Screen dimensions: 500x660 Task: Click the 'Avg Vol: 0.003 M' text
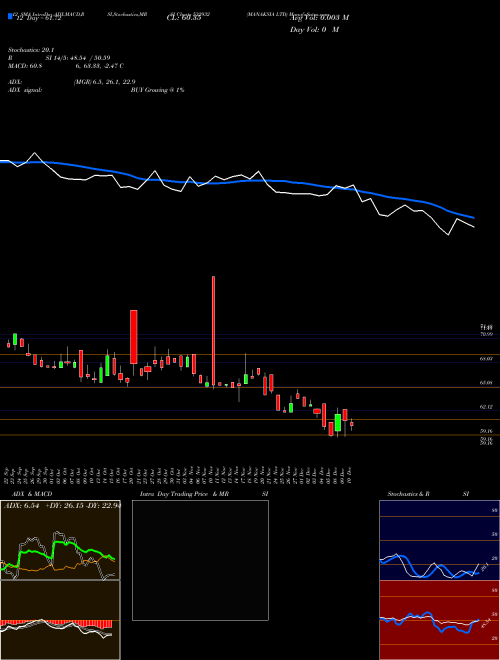point(319,18)
